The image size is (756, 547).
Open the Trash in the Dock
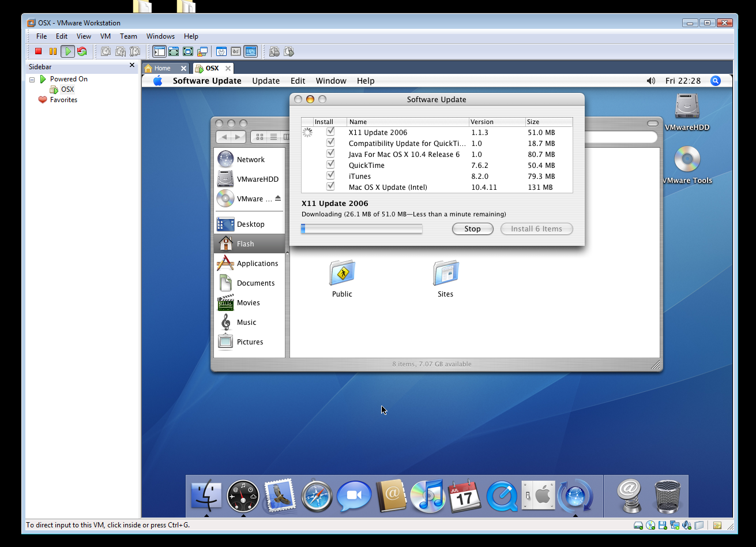[x=668, y=496]
